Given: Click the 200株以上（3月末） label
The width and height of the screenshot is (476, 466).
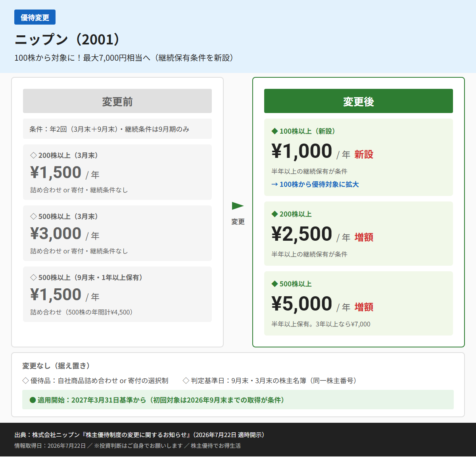Looking at the screenshot, I should click(x=68, y=155).
